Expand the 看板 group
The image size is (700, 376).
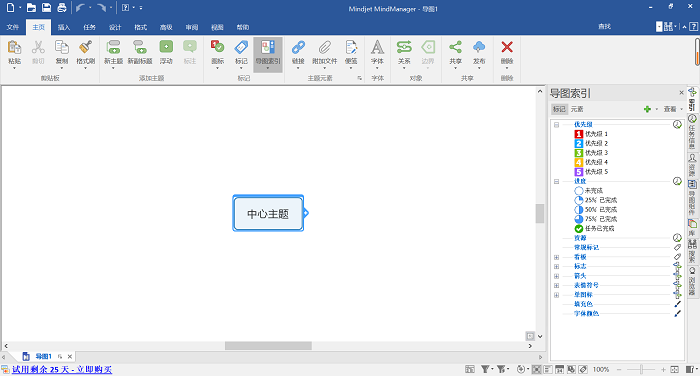[x=557, y=257]
